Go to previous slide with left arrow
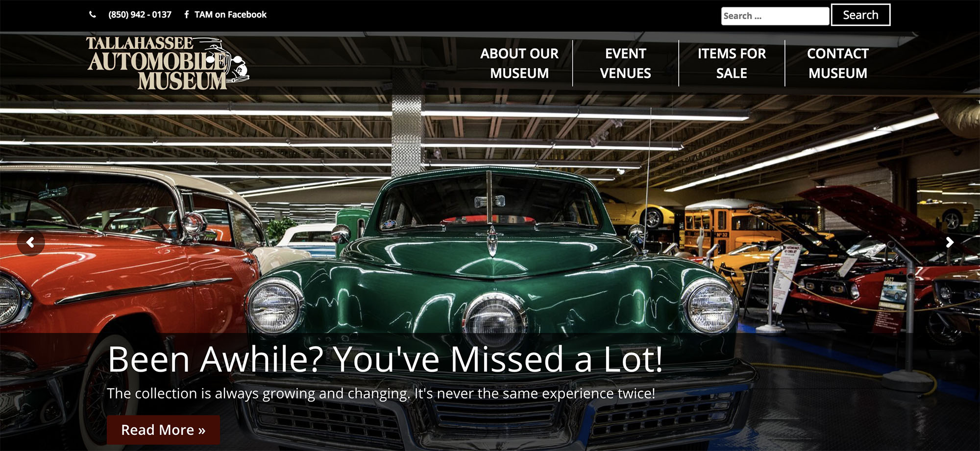The width and height of the screenshot is (980, 451). tap(30, 242)
